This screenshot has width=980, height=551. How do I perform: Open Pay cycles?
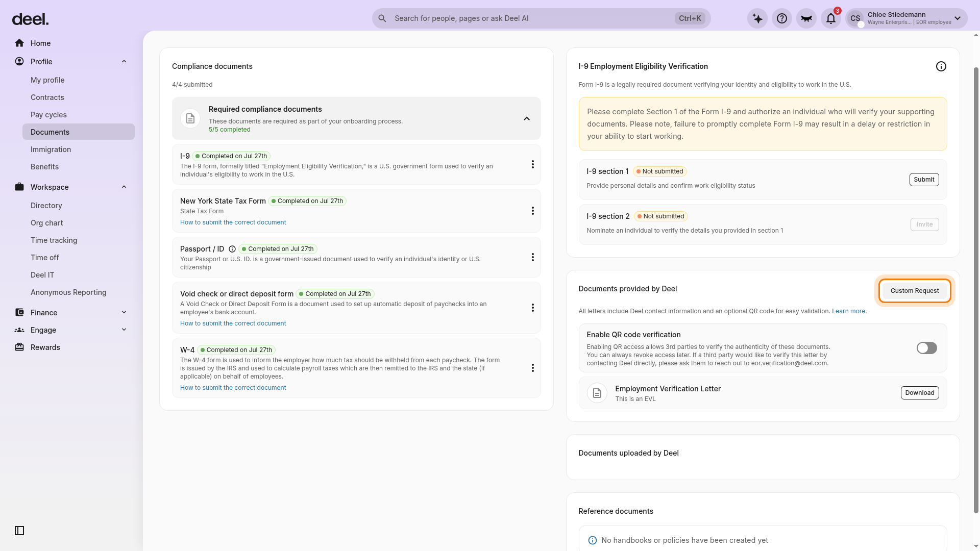click(48, 114)
